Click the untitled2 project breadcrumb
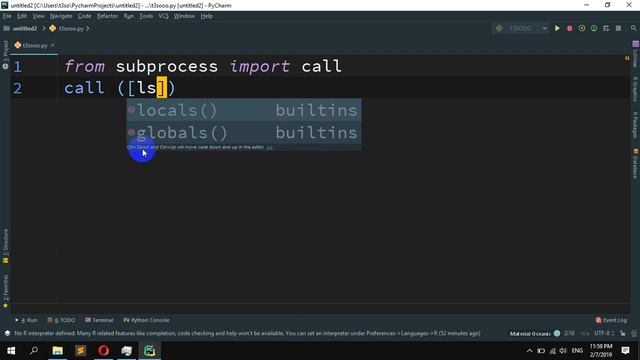This screenshot has width=640, height=360. (20, 29)
